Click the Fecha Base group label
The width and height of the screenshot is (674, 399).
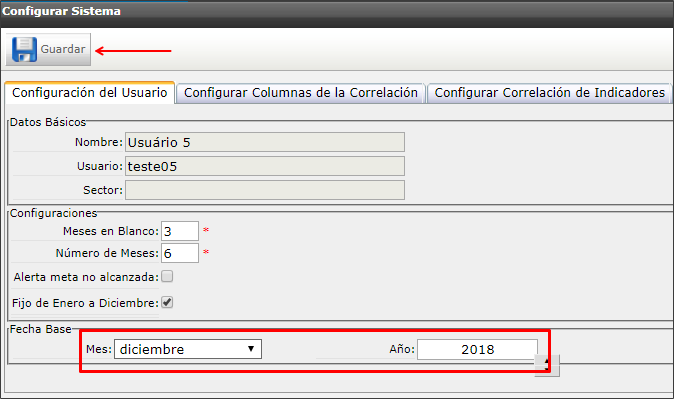pyautogui.click(x=40, y=329)
